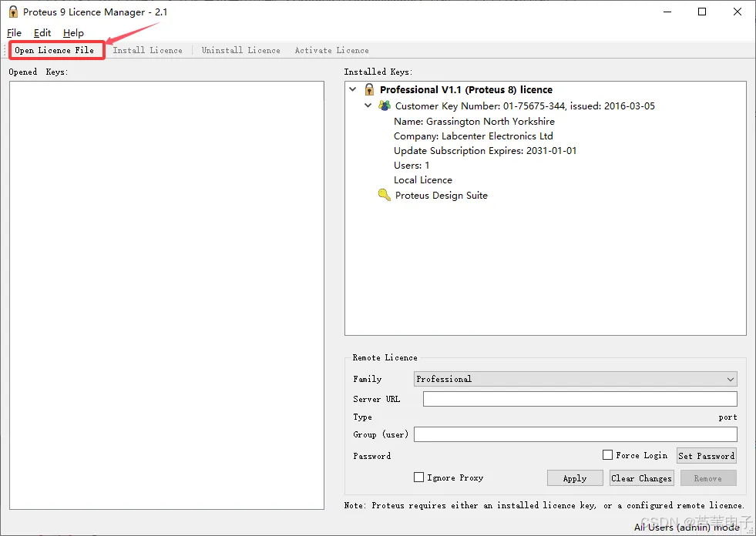This screenshot has width=756, height=536.
Task: Collapse the Customer Key Number node
Action: [368, 105]
